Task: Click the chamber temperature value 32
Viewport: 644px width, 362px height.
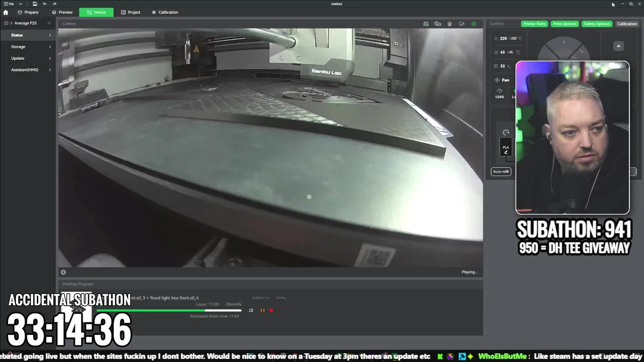Action: point(503,66)
